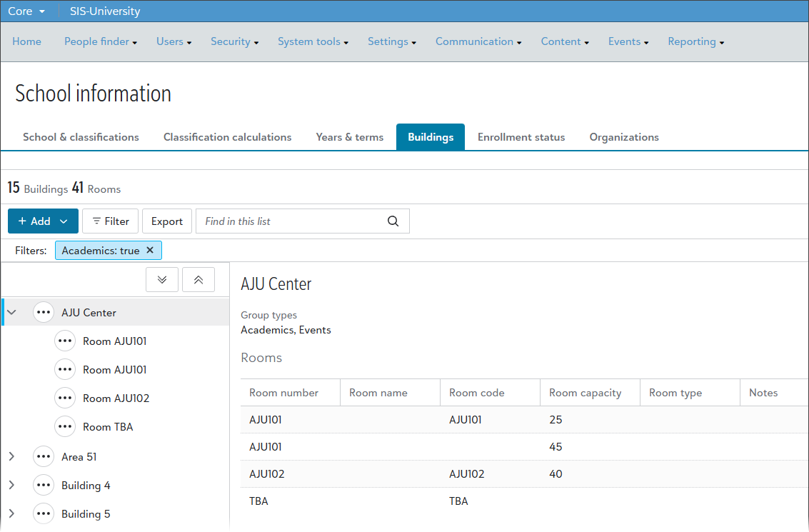This screenshot has width=809, height=532.
Task: Sort by Room code column header
Action: tap(490, 393)
